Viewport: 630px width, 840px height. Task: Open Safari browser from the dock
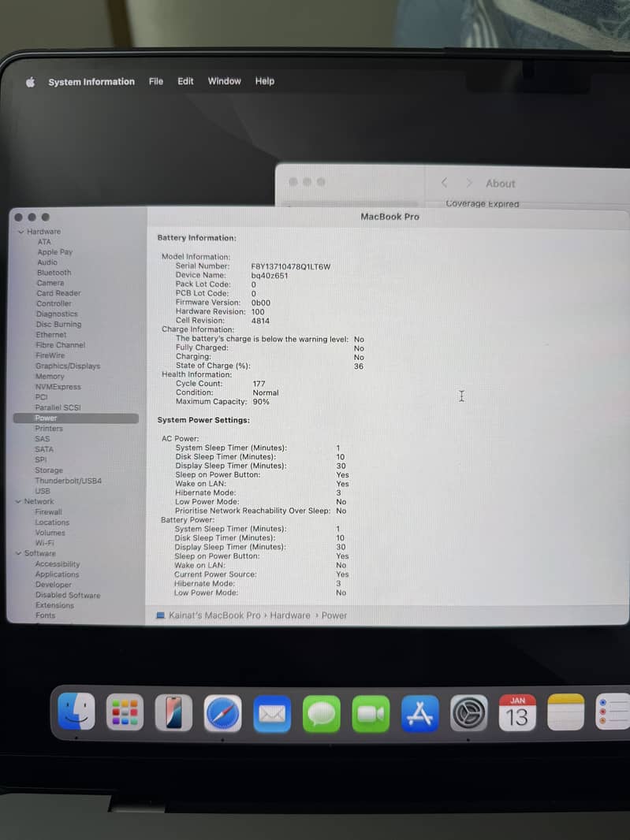[x=223, y=714]
